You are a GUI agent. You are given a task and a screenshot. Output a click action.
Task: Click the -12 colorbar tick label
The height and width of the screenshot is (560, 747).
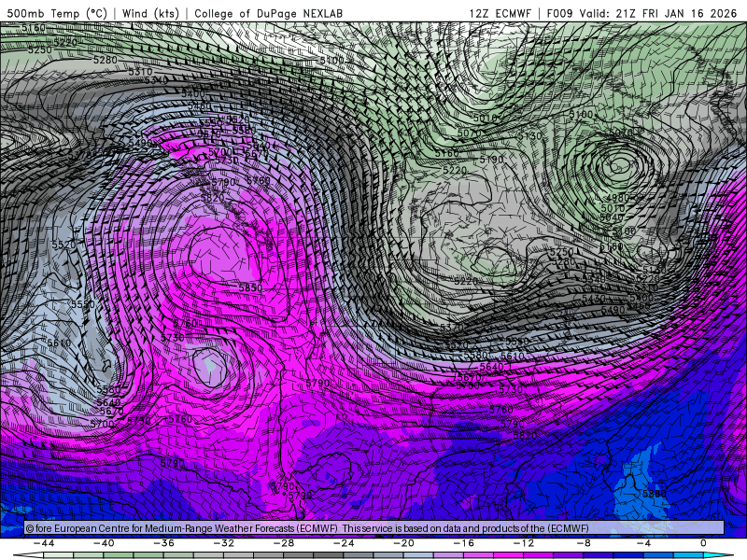(524, 543)
